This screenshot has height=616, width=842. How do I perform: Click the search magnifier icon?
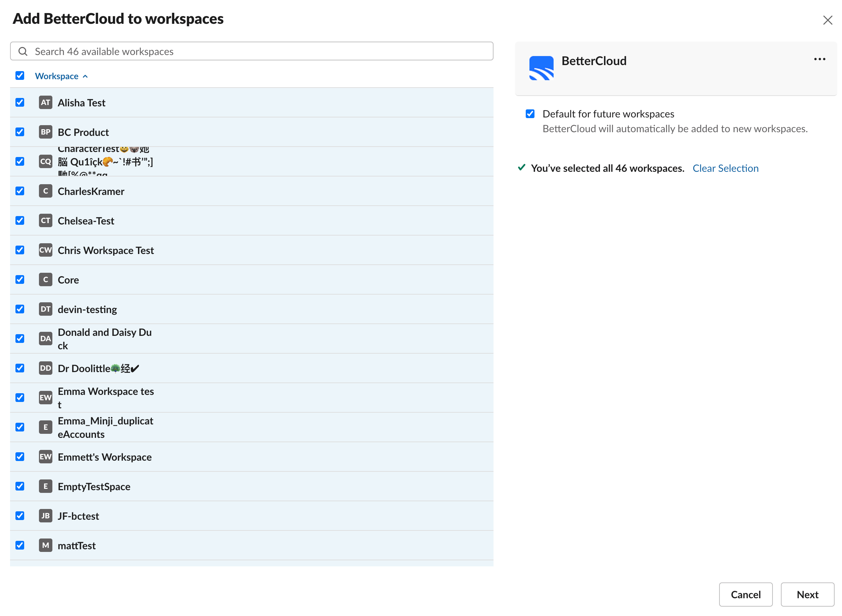coord(23,51)
